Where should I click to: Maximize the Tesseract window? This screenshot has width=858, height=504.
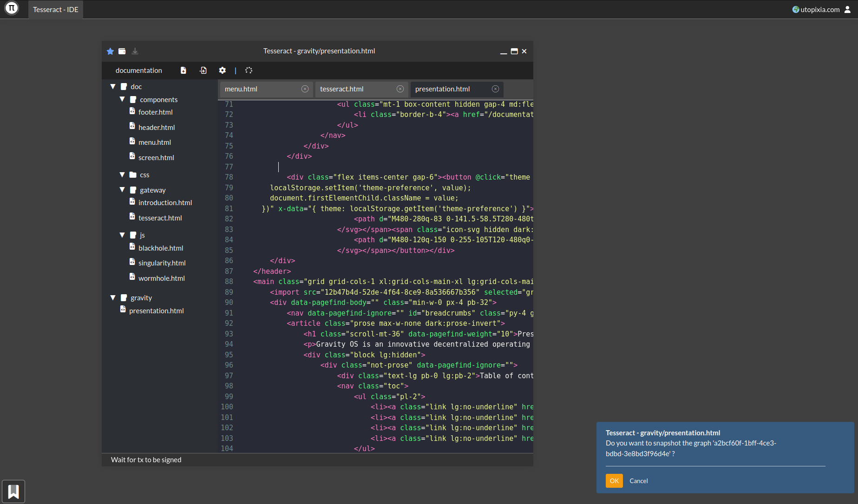coord(514,51)
